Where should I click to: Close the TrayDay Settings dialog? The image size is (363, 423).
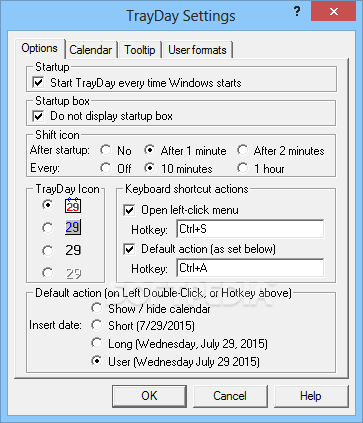point(333,11)
